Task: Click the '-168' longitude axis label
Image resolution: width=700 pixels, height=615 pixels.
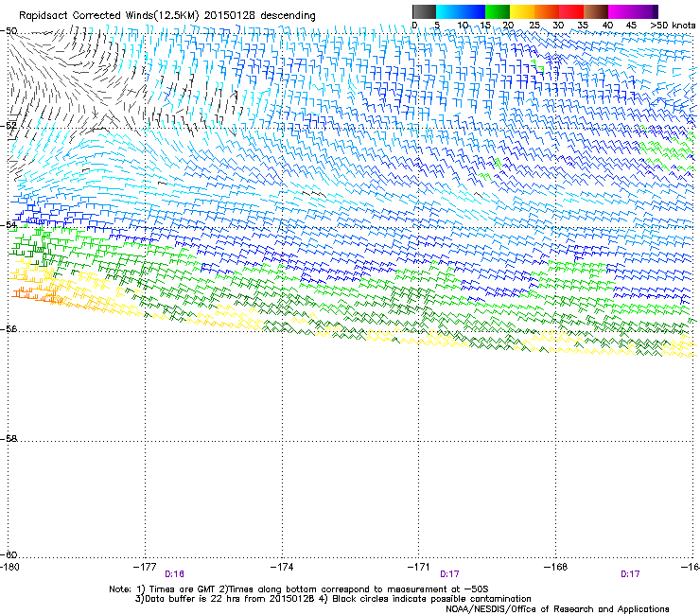Action: coord(556,567)
